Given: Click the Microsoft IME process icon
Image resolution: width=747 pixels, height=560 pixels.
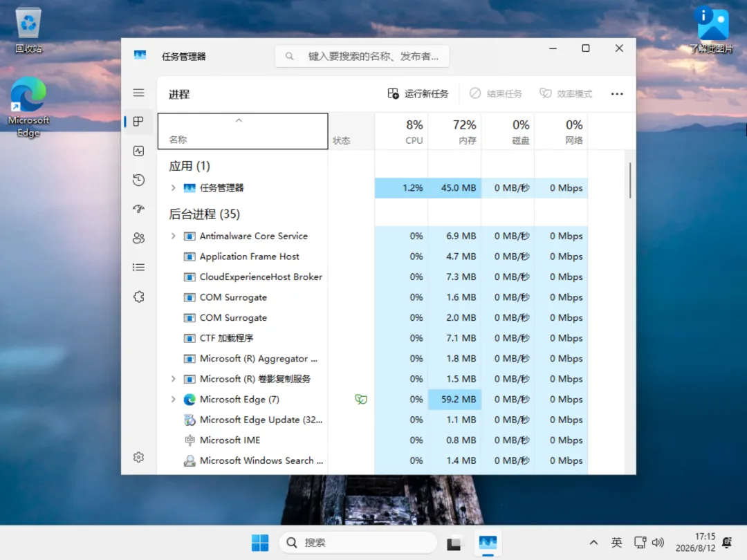Looking at the screenshot, I should coord(190,440).
